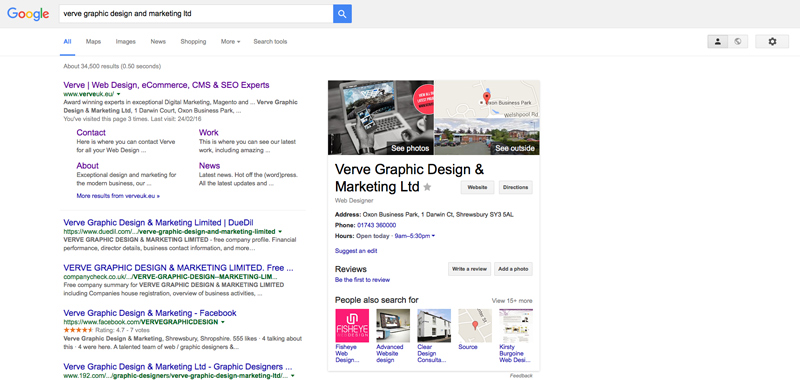The width and height of the screenshot is (800, 380).
Task: Open the Verve Facebook result title
Action: click(150, 313)
